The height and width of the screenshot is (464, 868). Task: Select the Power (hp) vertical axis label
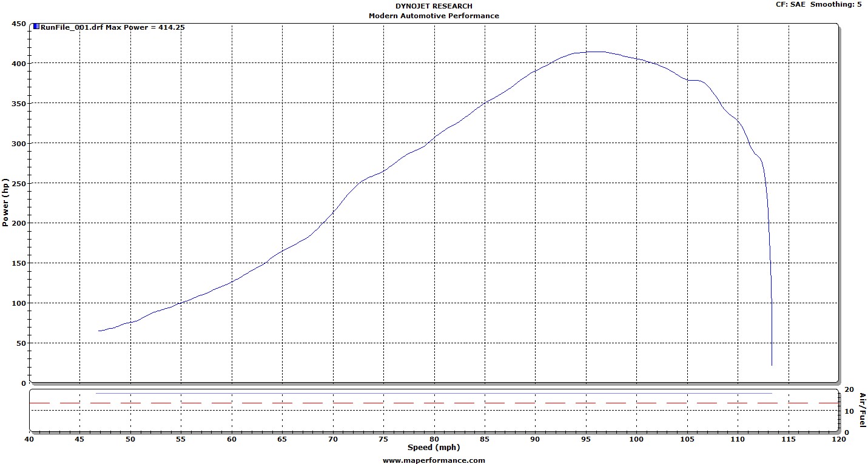point(6,203)
